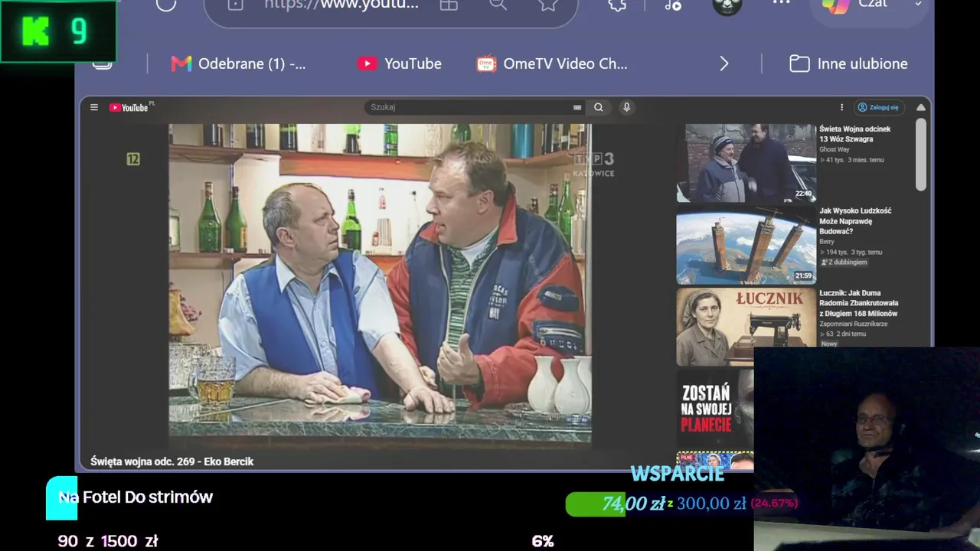The image size is (980, 551).
Task: Visit the Zapomniani Rusznikarze channel
Action: (x=854, y=324)
